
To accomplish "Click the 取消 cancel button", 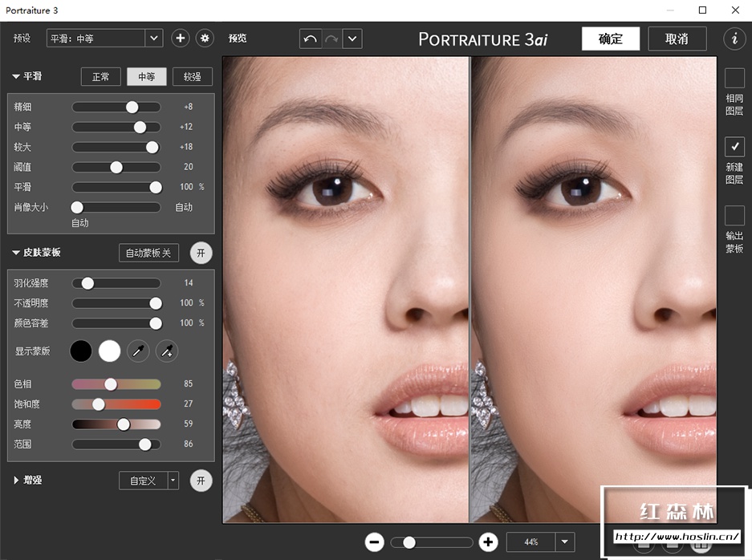I will 677,39.
